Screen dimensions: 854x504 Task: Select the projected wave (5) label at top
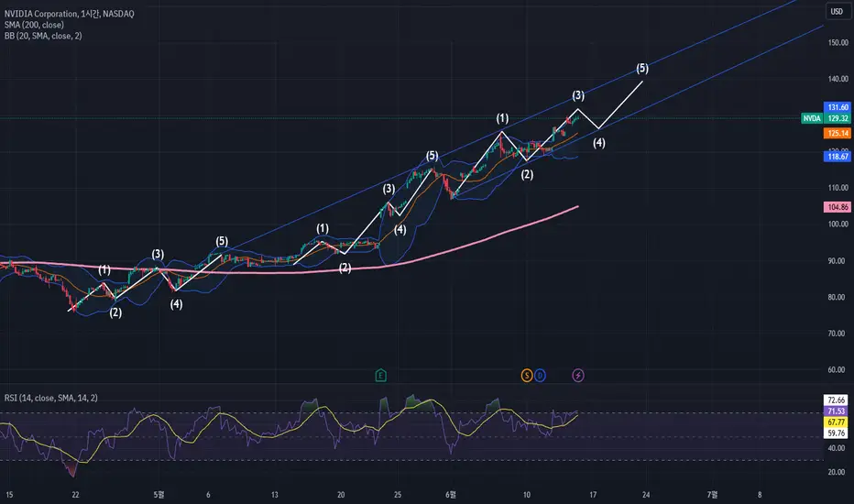coord(642,68)
